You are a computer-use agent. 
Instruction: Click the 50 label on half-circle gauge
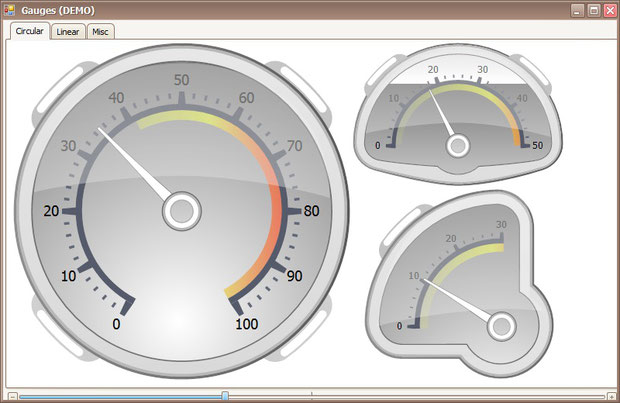[x=538, y=146]
